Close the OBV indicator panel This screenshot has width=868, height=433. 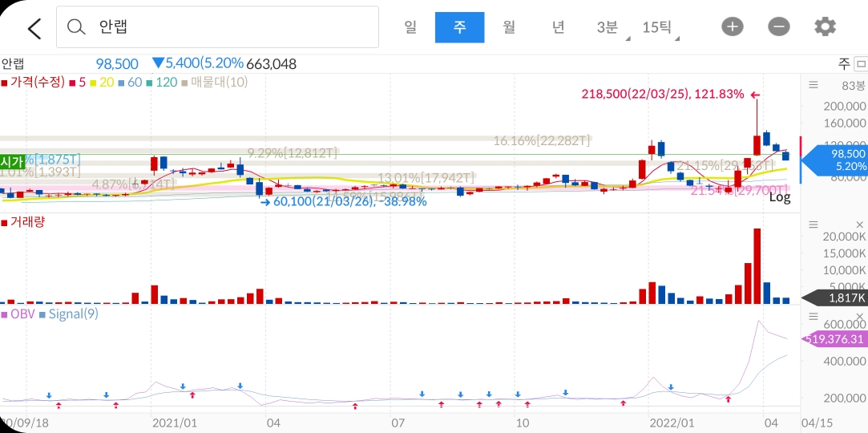(x=860, y=316)
